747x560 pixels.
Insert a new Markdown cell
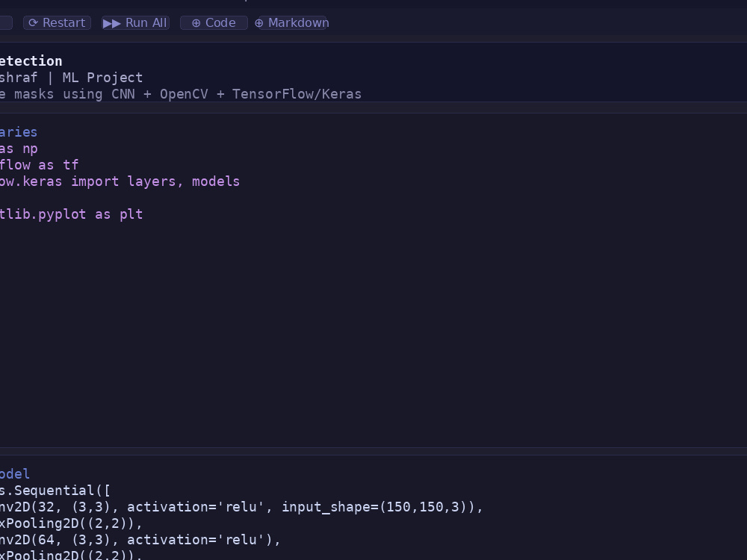tap(292, 23)
